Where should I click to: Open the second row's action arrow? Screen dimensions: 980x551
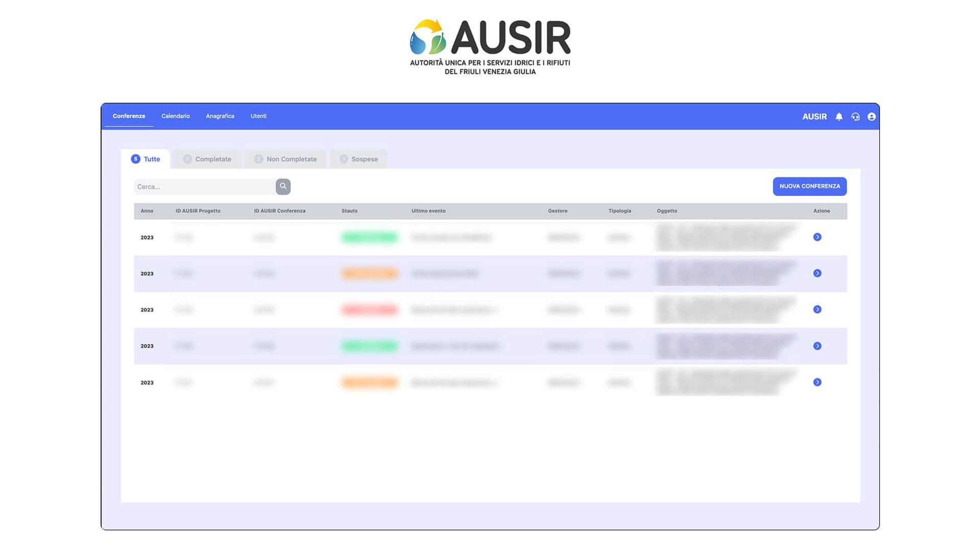click(817, 273)
